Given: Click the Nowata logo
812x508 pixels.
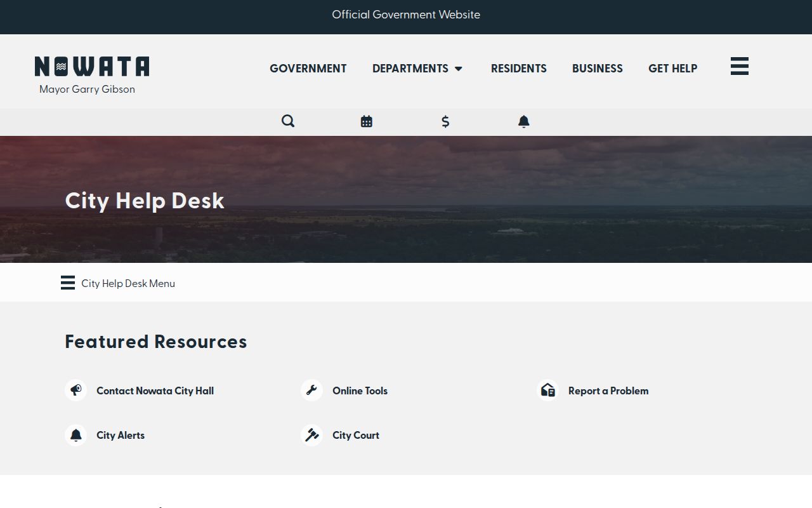Looking at the screenshot, I should pos(92,67).
